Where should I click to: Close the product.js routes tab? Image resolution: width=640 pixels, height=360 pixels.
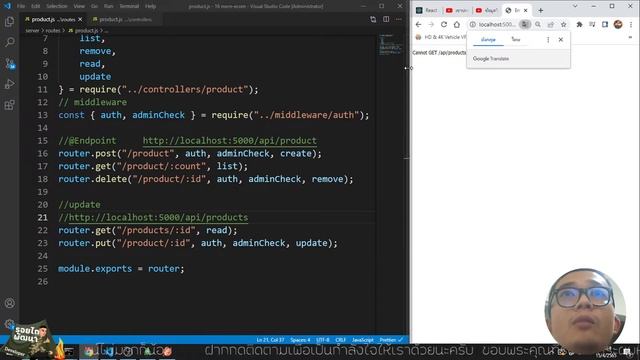(80, 19)
